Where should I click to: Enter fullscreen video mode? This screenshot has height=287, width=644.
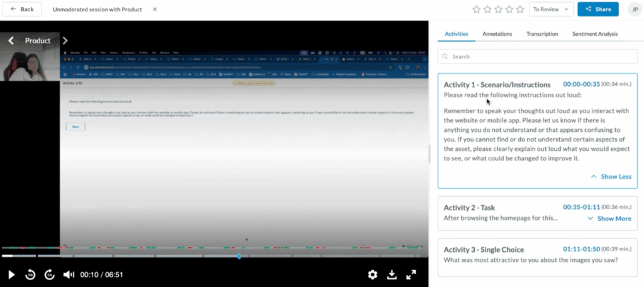tap(411, 274)
